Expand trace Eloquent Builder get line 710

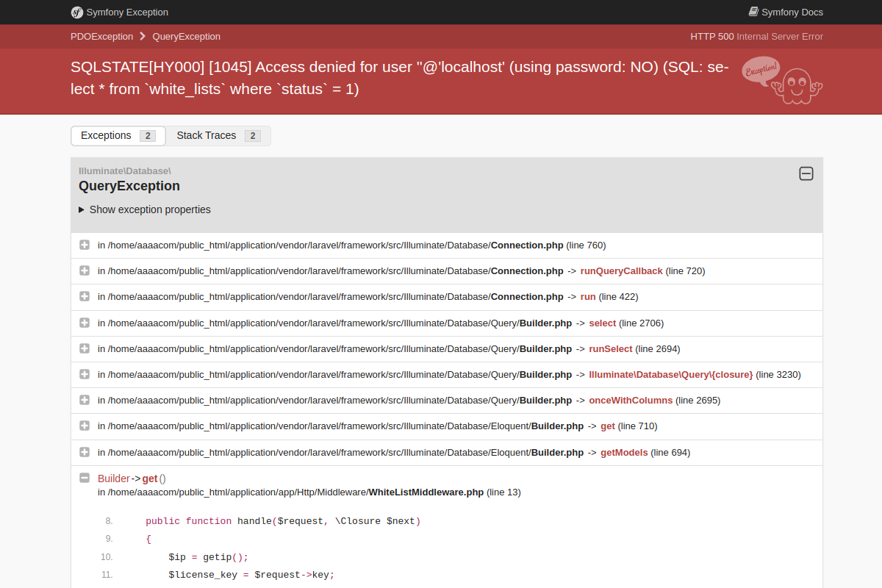(85, 426)
